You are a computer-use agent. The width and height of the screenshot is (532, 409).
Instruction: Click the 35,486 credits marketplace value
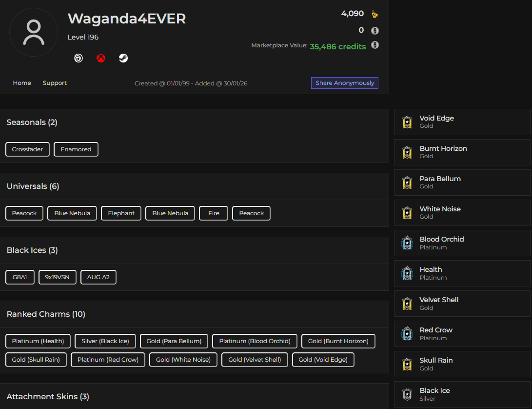337,46
